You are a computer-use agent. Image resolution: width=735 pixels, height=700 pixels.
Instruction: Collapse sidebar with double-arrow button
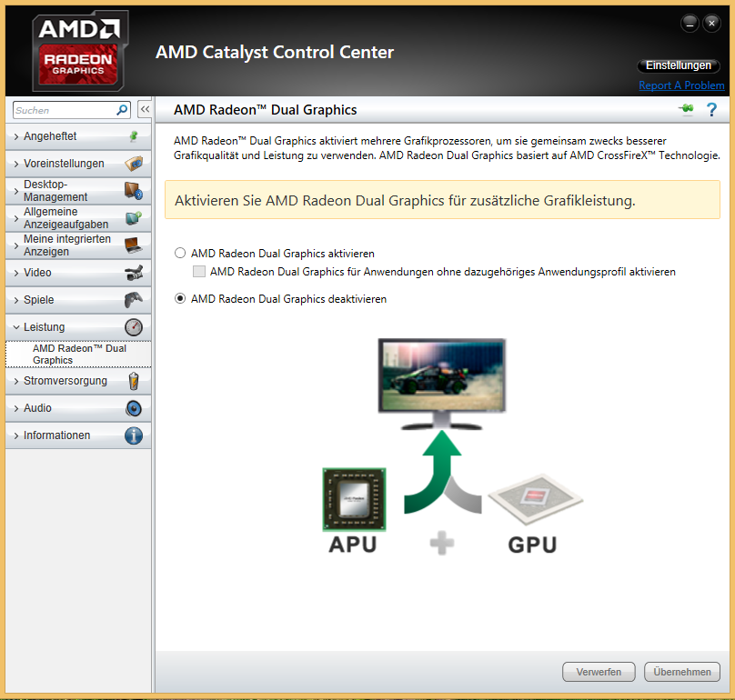coord(145,110)
